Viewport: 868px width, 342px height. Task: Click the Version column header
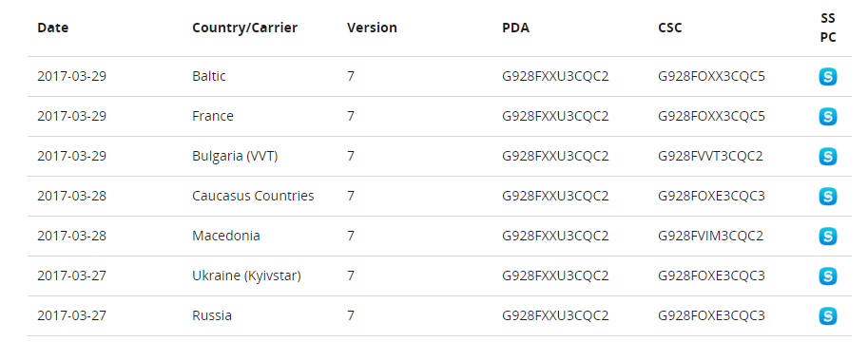tap(372, 28)
